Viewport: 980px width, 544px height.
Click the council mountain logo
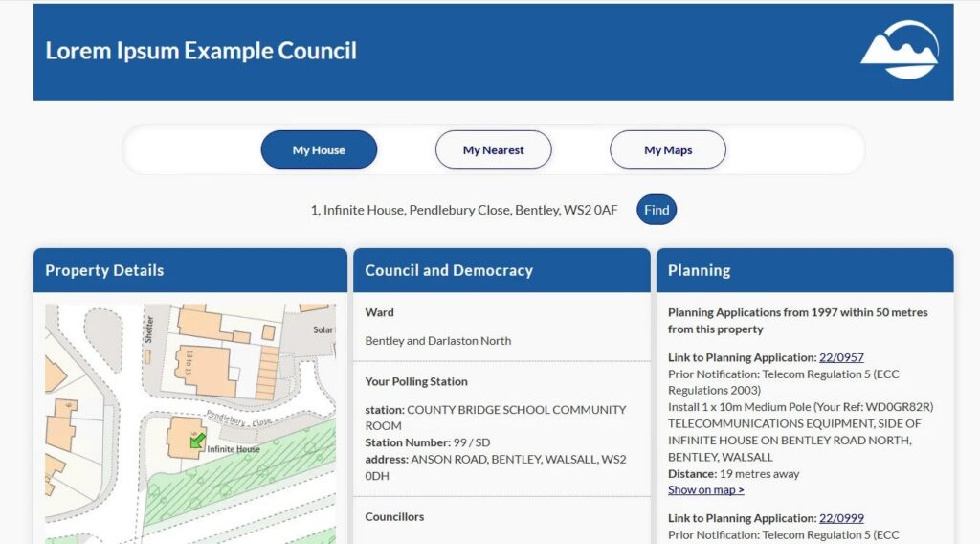point(899,51)
